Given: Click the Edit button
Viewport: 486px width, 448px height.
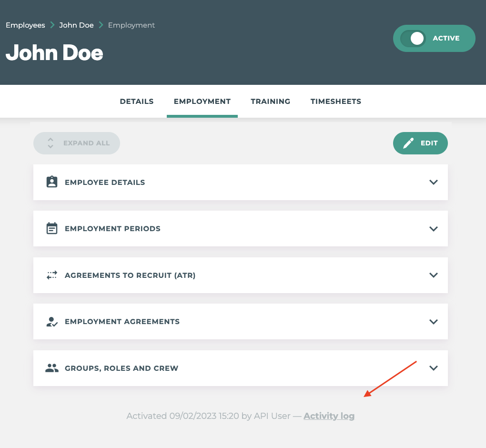Looking at the screenshot, I should pyautogui.click(x=420, y=143).
